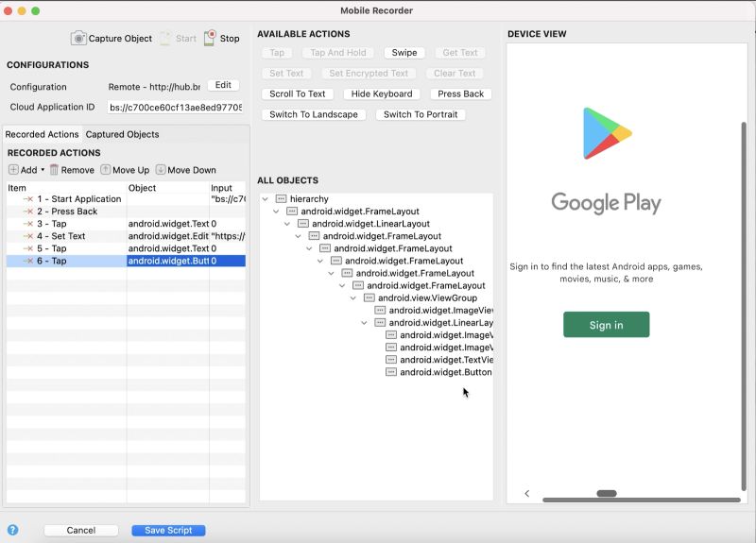Click the step icon beside 5 - Tap

tap(28, 248)
